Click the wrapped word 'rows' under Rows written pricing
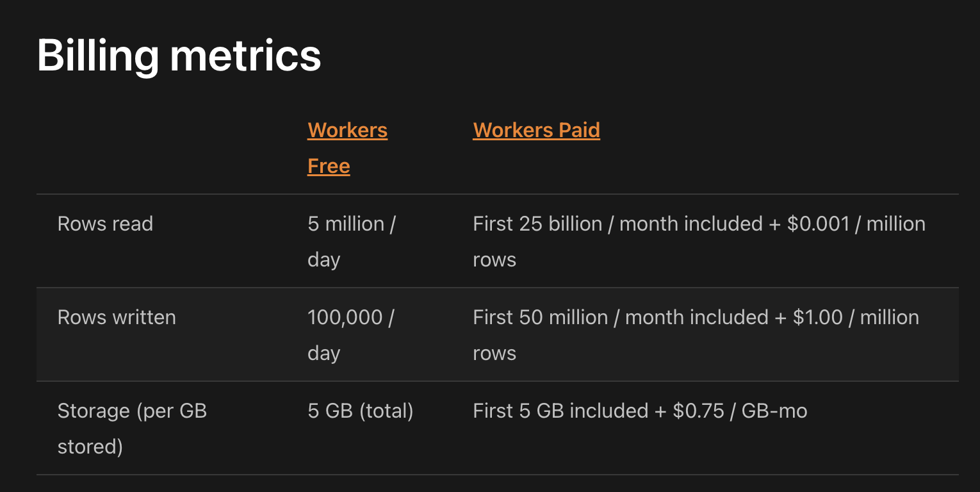The image size is (980, 492). (x=494, y=354)
